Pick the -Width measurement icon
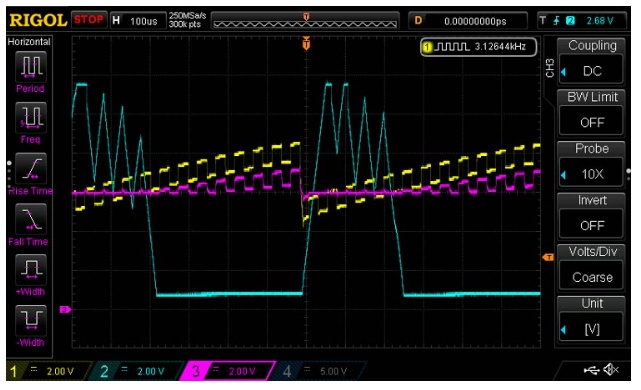 point(31,321)
